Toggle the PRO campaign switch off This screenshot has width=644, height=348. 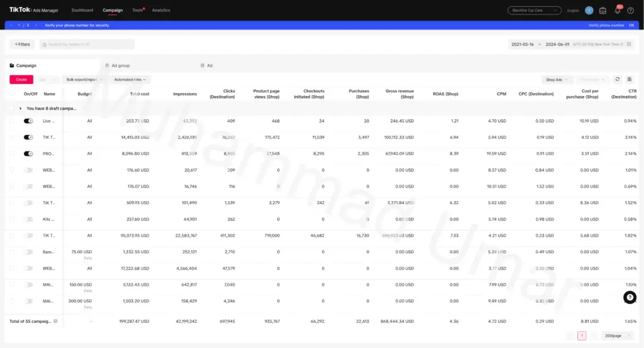(28, 153)
